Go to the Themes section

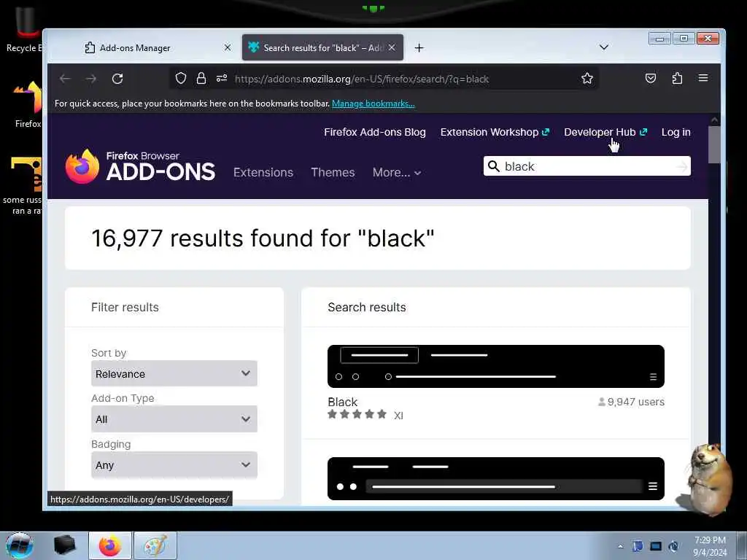pyautogui.click(x=333, y=172)
